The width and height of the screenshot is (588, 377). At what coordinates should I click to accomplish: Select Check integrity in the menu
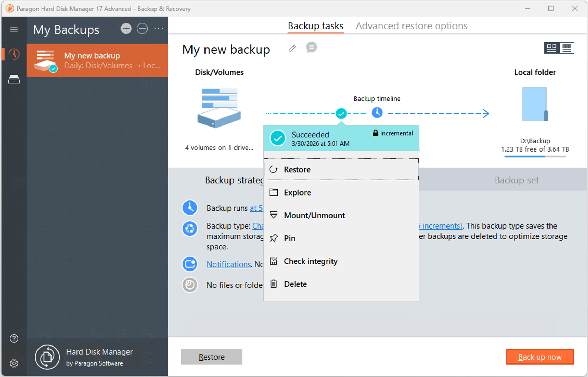(x=311, y=261)
